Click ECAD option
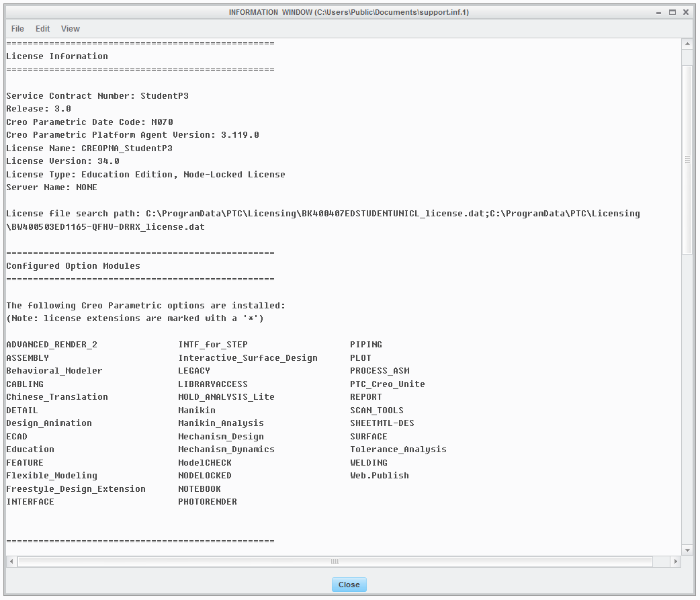 pos(17,437)
